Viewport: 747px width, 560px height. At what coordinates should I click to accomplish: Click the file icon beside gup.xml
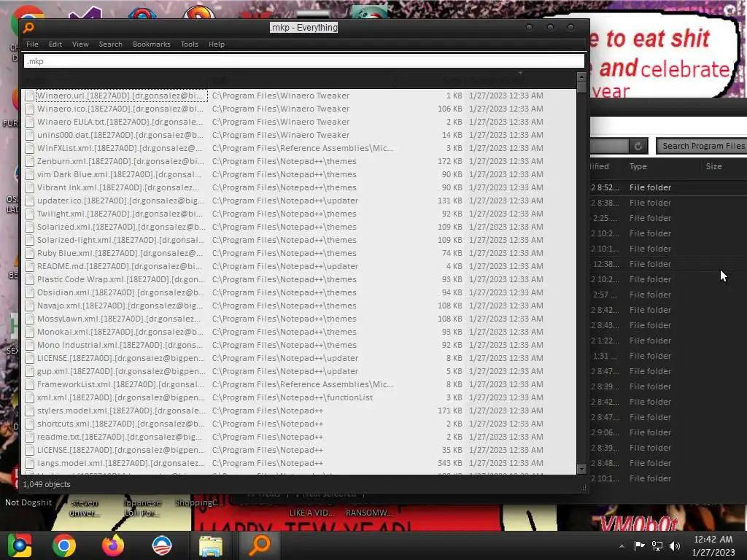click(x=29, y=371)
